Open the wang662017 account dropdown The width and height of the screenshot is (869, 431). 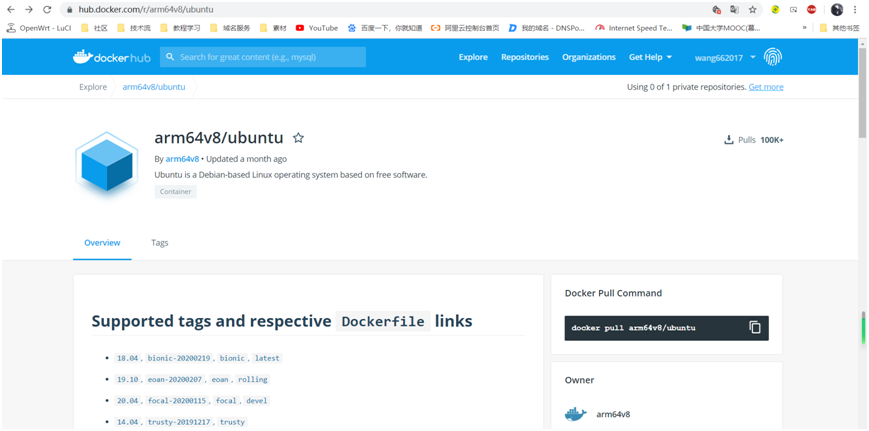(x=724, y=57)
